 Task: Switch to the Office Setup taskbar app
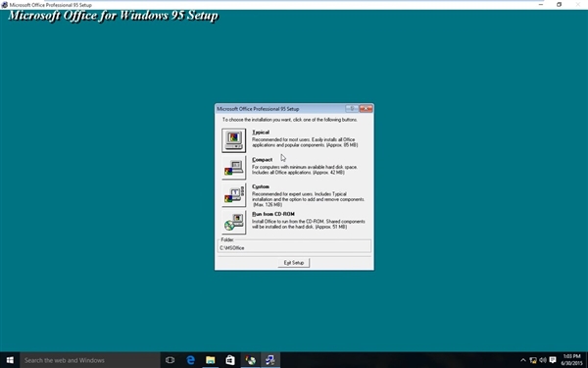coord(270,360)
